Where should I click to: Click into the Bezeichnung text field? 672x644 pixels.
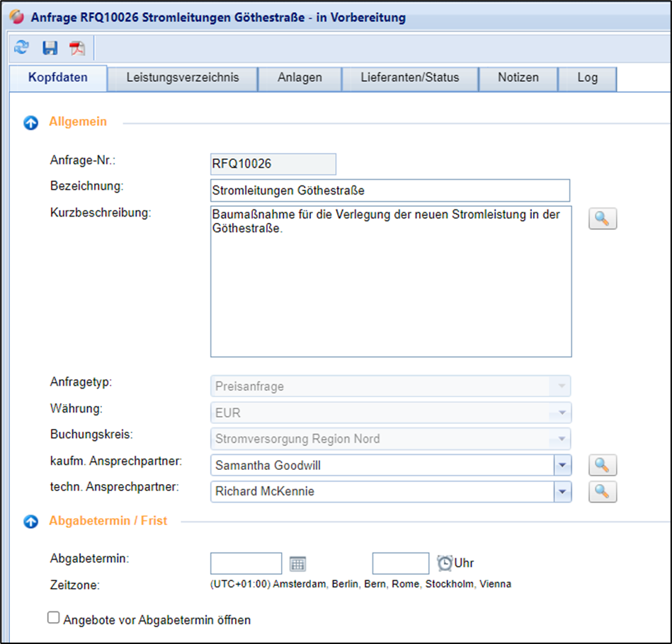click(x=389, y=190)
